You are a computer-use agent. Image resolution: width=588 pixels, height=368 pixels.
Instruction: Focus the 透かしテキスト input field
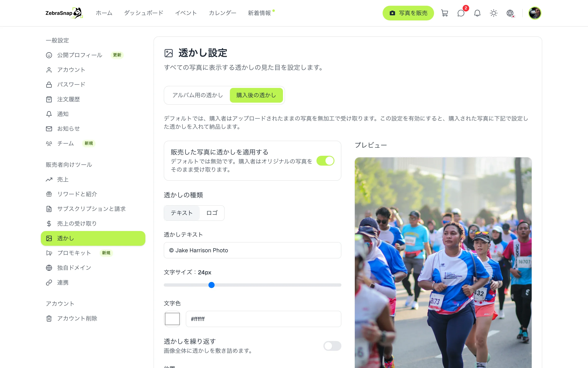252,250
